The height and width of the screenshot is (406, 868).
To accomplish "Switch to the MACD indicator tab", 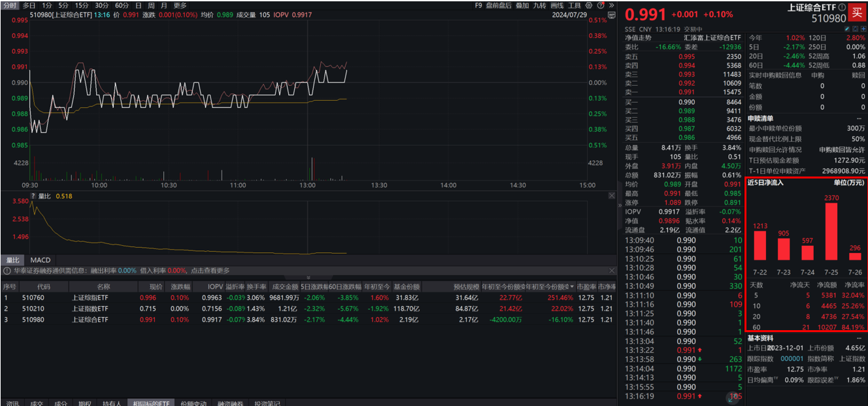I will pos(41,260).
